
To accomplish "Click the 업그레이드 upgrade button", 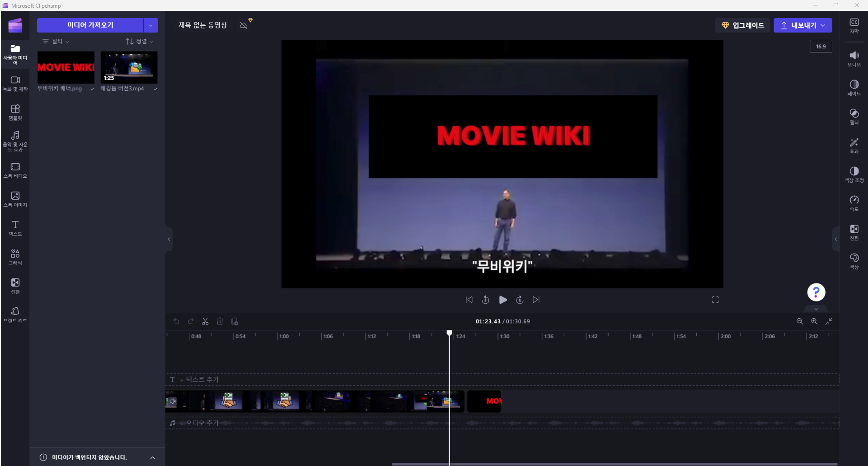I will 742,25.
